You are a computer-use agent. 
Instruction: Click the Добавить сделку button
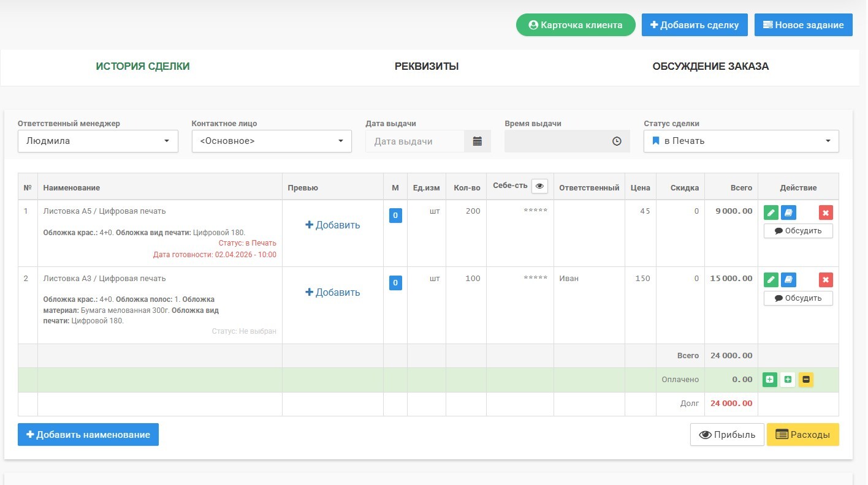pyautogui.click(x=695, y=25)
